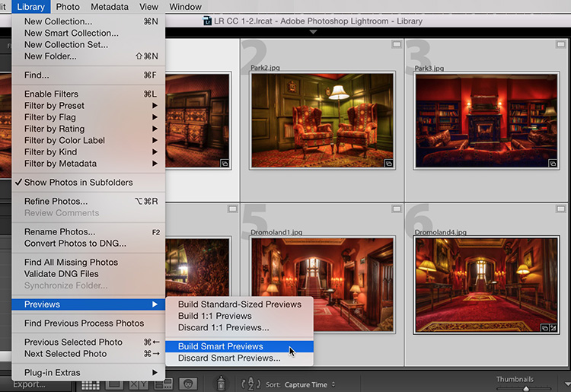Viewport: 571px width, 392px height.
Task: Choose Validate DNG Files
Action: [x=88, y=274]
